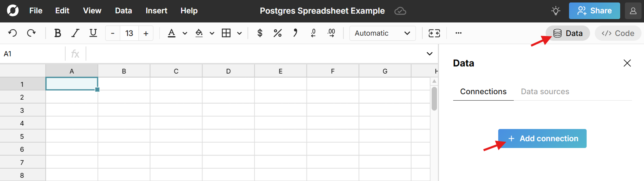Click the Share button
The width and height of the screenshot is (644, 181).
tap(595, 11)
